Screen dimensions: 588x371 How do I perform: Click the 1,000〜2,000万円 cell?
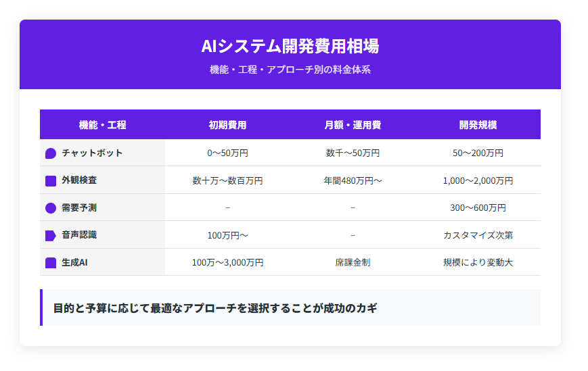(x=478, y=181)
